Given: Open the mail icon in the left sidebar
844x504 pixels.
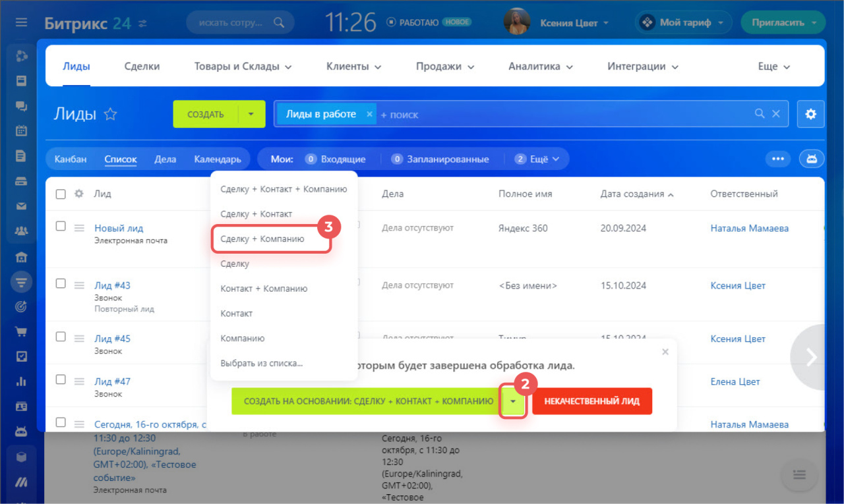Looking at the screenshot, I should point(22,206).
